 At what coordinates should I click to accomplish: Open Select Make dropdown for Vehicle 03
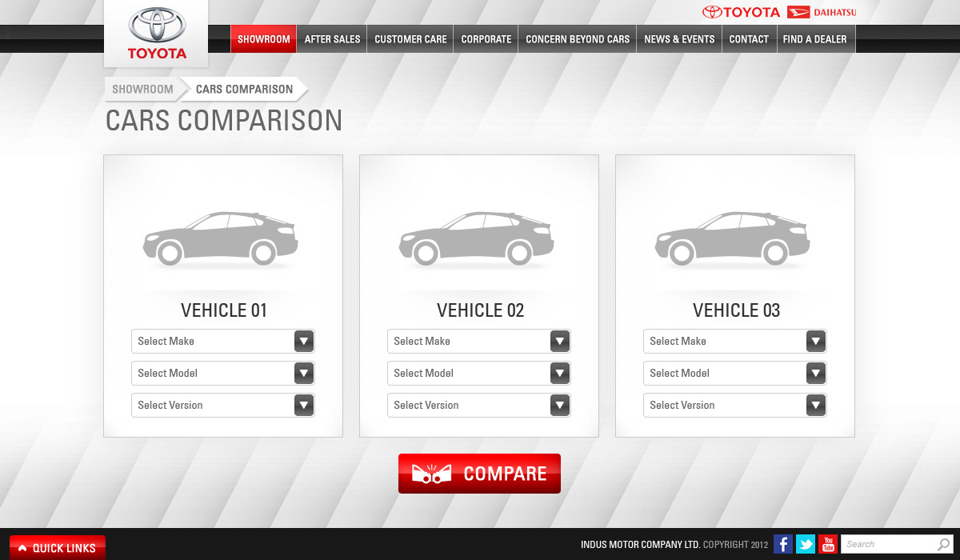[735, 342]
